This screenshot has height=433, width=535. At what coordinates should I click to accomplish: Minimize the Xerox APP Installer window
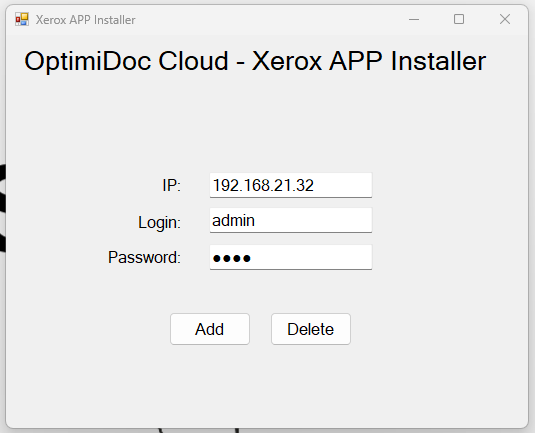pos(414,19)
